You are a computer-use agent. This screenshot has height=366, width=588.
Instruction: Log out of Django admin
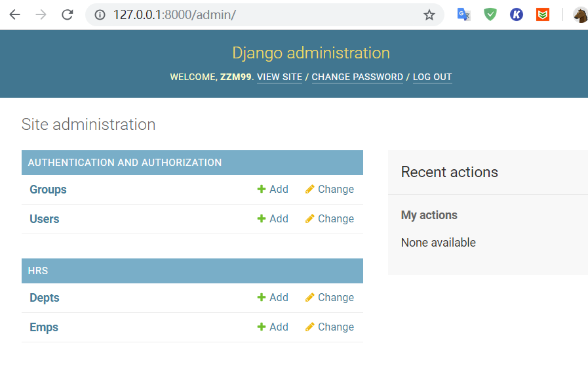[x=432, y=77]
